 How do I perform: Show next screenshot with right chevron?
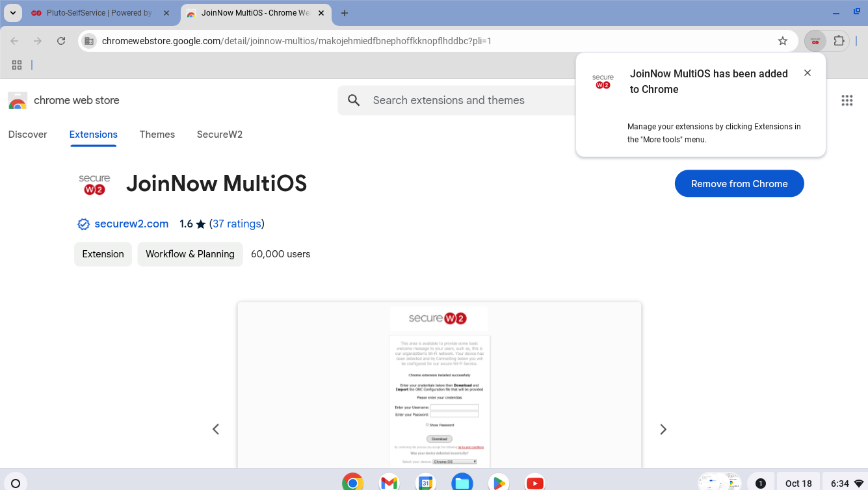click(x=663, y=429)
